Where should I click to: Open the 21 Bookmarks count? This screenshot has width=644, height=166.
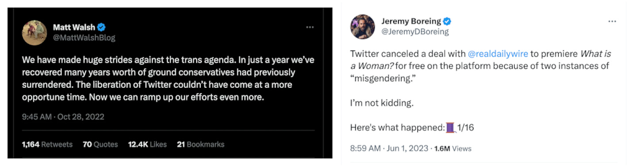pos(200,144)
